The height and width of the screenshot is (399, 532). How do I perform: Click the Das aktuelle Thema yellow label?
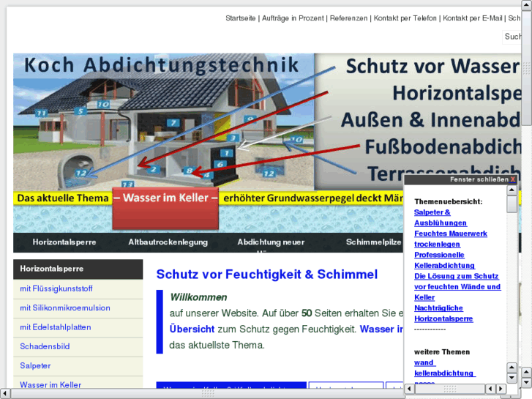tap(63, 198)
